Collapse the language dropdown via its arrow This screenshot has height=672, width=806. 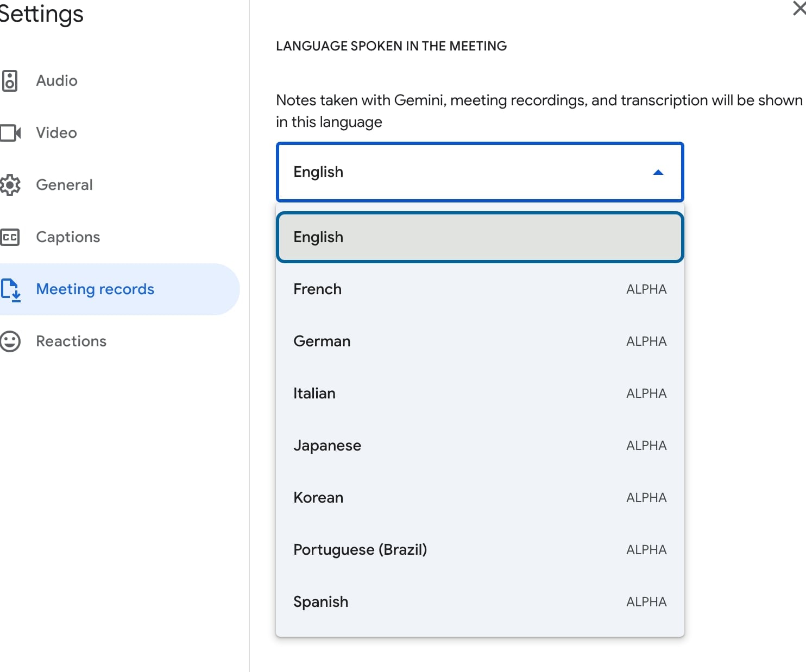[658, 173]
